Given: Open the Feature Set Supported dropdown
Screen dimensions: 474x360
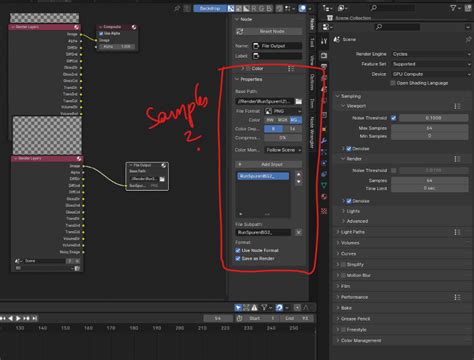Looking at the screenshot, I should tap(431, 64).
